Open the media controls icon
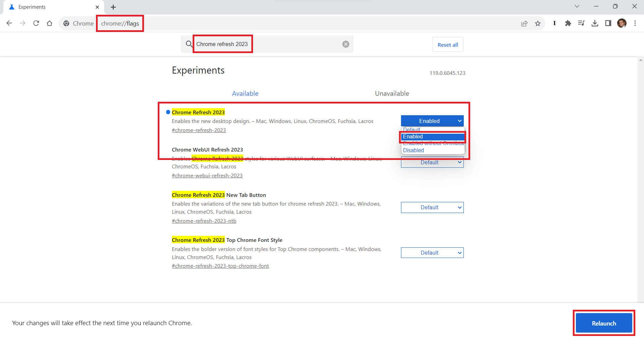 coord(581,23)
